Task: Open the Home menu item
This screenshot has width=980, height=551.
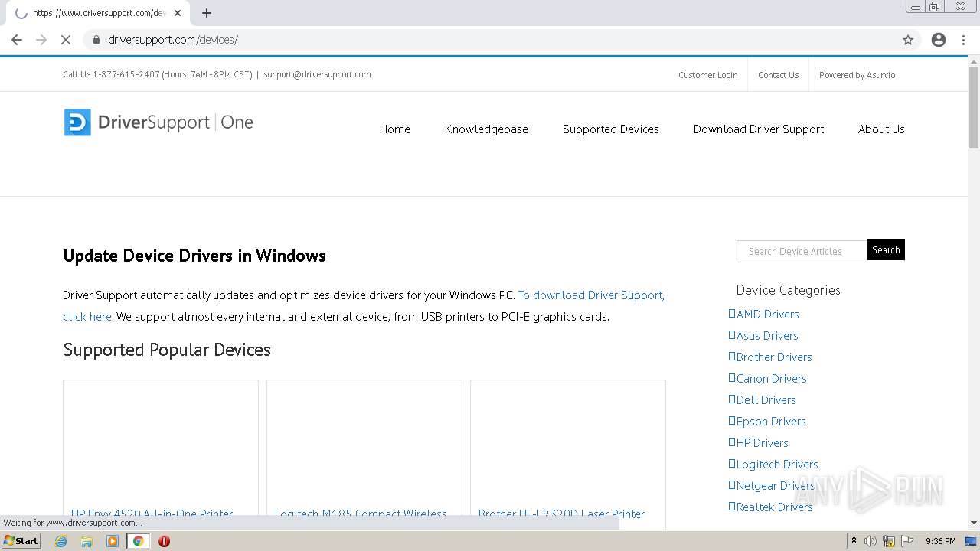Action: pyautogui.click(x=395, y=129)
